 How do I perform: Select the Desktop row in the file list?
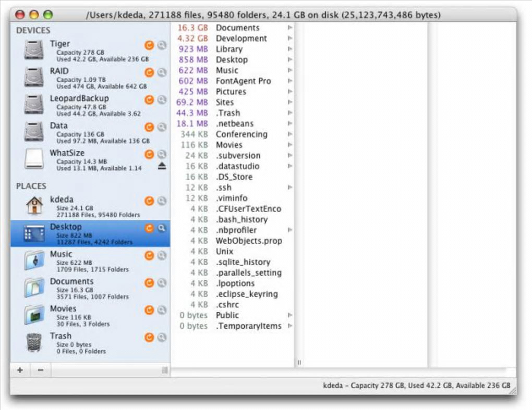[x=233, y=59]
